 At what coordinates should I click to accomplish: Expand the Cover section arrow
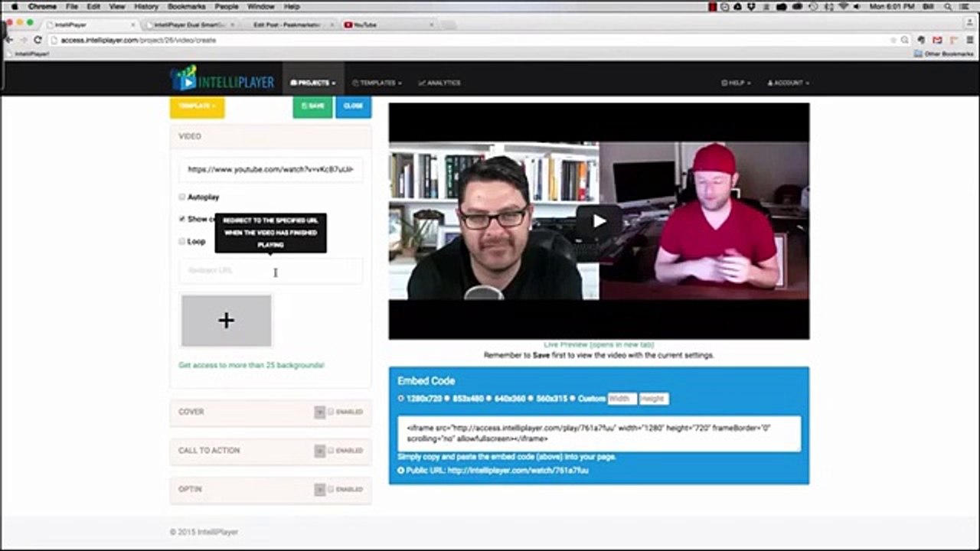pos(320,412)
